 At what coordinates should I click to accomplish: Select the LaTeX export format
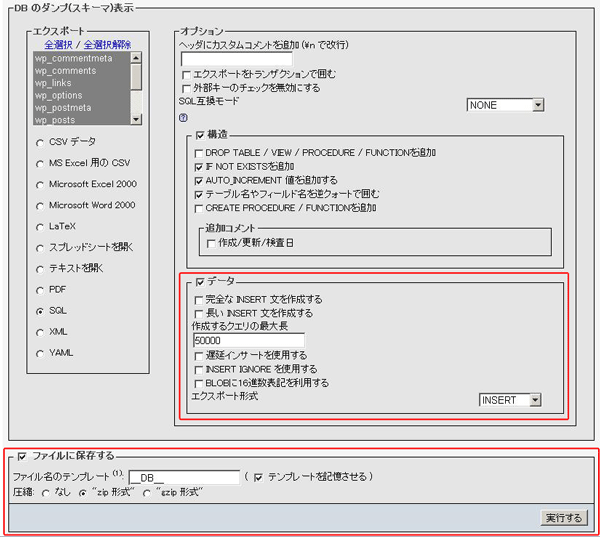[40, 227]
